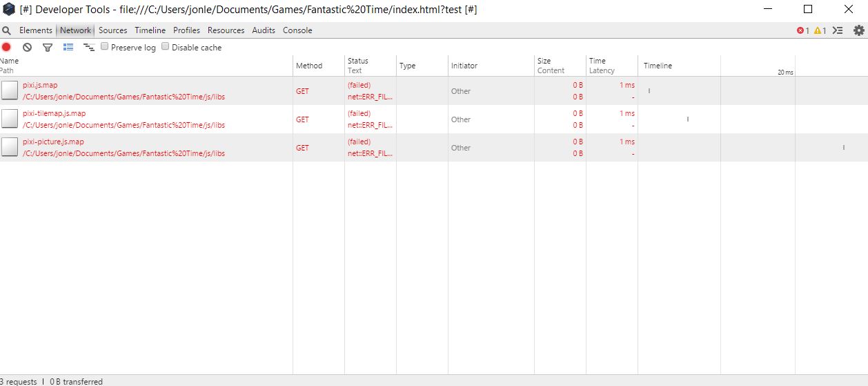Click the yellow warning count indicator
This screenshot has height=386, width=868.
coord(820,30)
